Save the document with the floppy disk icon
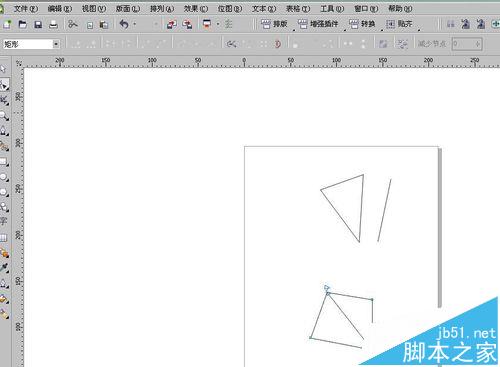This screenshot has height=367, width=500. tap(38, 24)
